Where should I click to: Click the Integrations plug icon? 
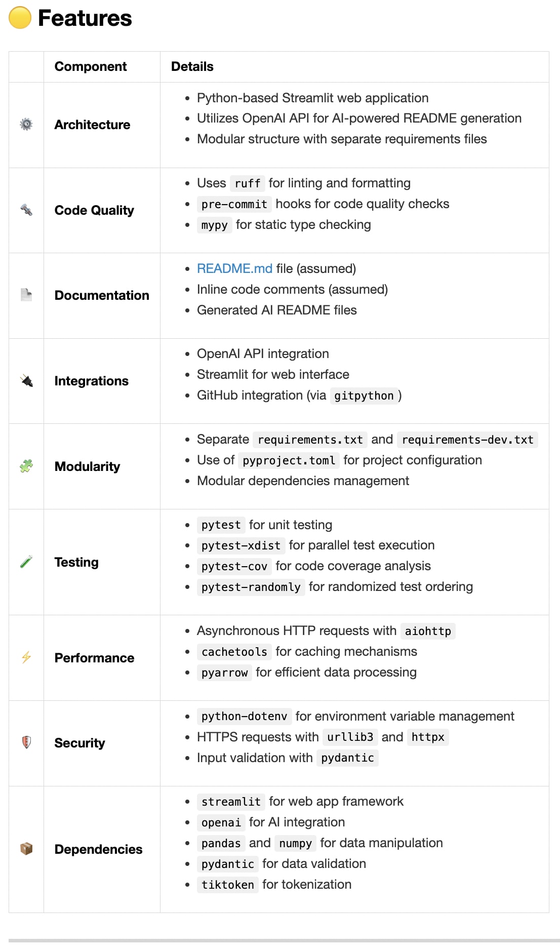(26, 381)
